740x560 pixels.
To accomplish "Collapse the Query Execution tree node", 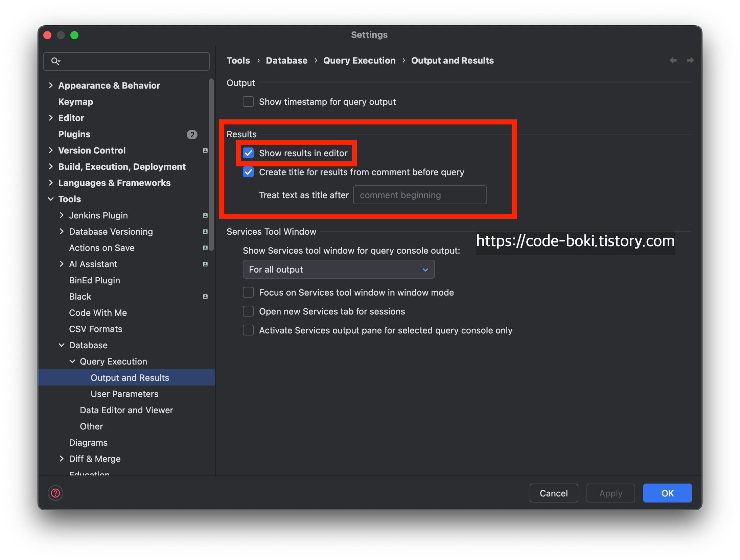I will (x=72, y=361).
